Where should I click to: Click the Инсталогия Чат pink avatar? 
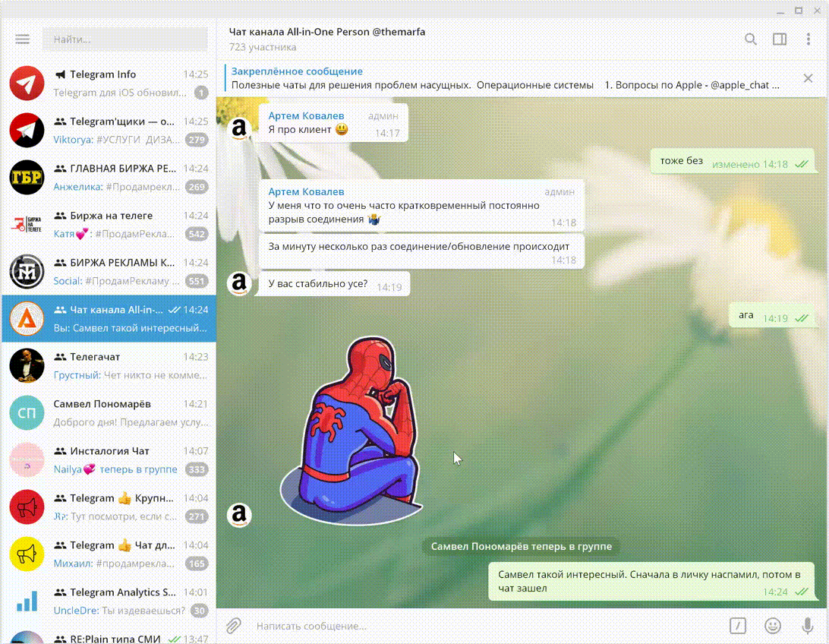tap(27, 459)
